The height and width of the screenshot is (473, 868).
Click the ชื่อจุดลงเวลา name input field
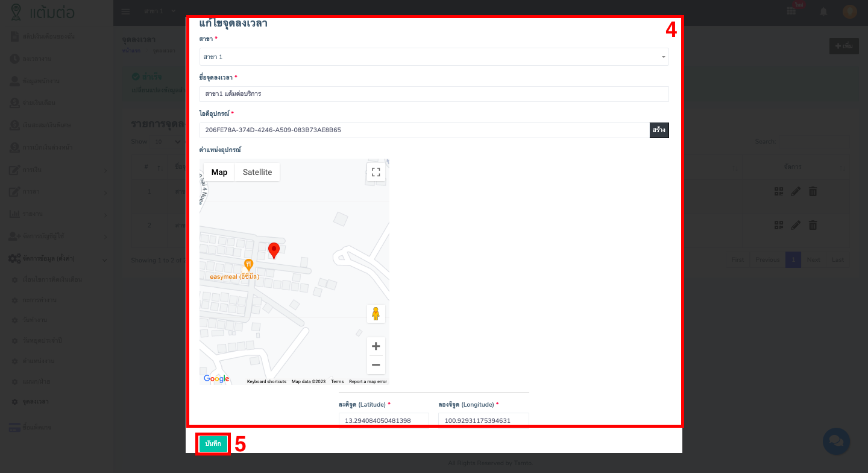(x=434, y=94)
